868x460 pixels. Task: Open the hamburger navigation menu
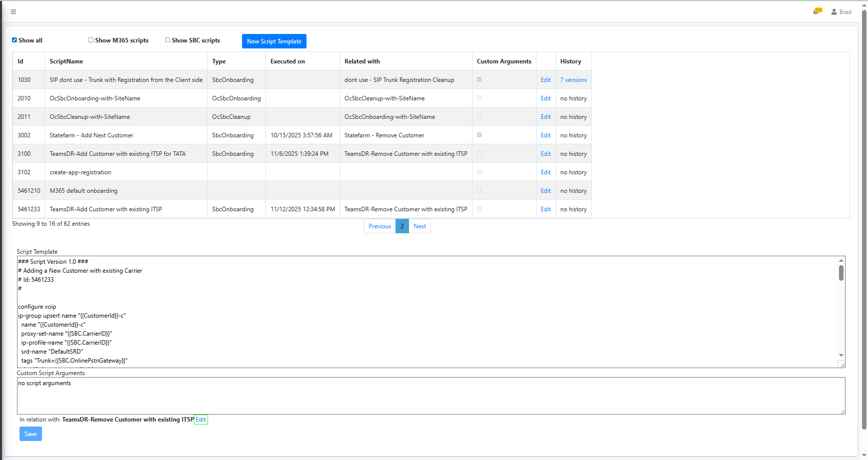13,11
